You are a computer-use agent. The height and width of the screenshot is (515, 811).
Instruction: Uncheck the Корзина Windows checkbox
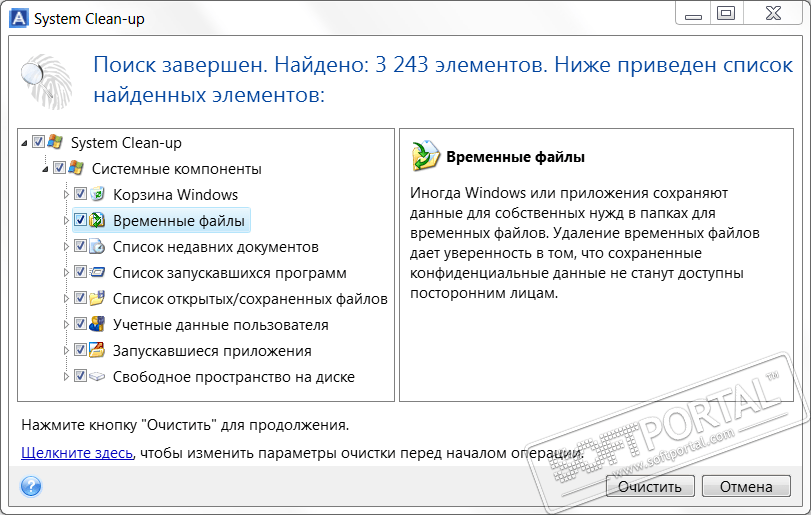point(80,193)
